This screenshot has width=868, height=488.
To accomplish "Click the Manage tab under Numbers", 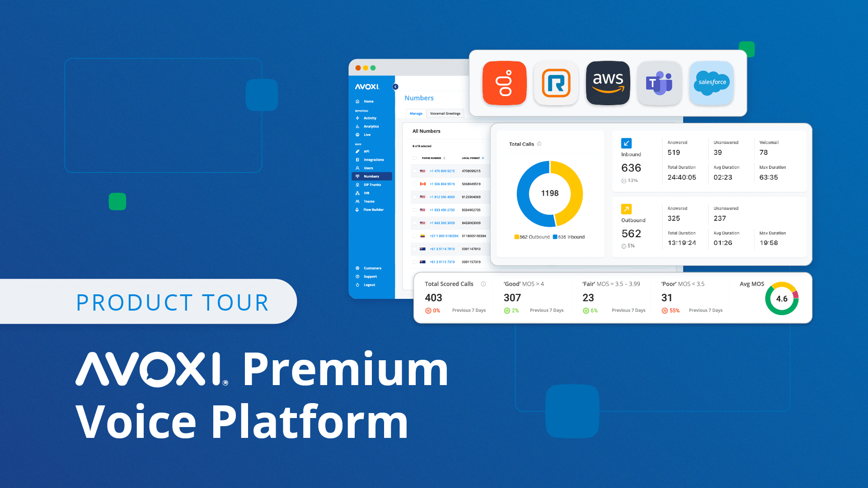I will pyautogui.click(x=416, y=115).
